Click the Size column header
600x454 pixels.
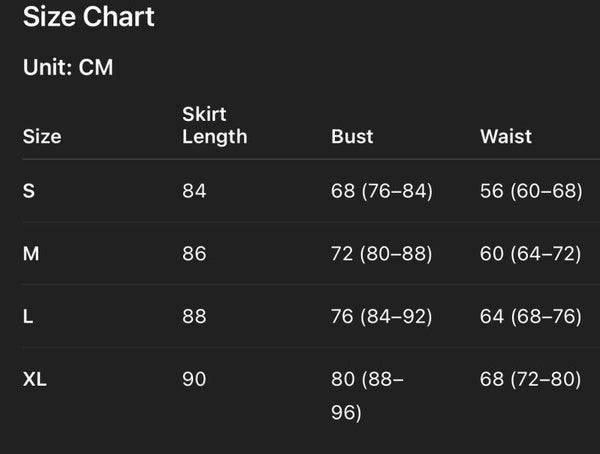click(x=42, y=137)
